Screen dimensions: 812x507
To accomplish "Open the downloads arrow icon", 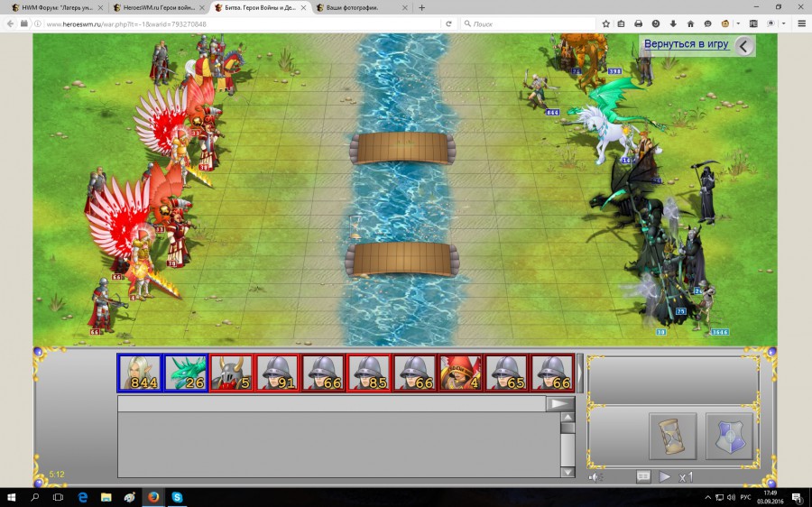I will 673,23.
